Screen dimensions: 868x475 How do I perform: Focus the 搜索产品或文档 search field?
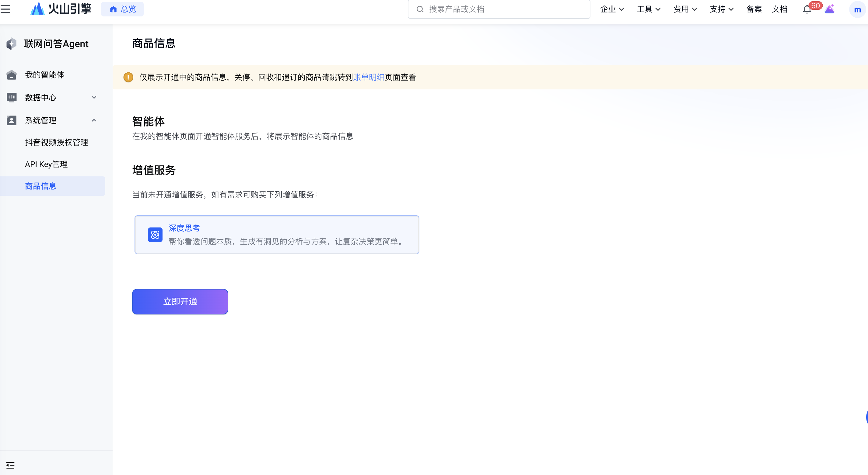tap(499, 9)
